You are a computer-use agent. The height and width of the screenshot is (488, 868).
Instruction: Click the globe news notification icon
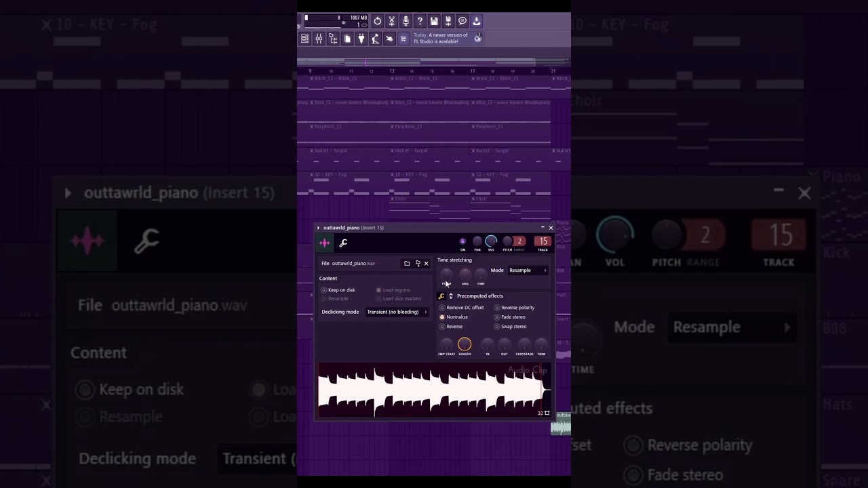pos(478,38)
